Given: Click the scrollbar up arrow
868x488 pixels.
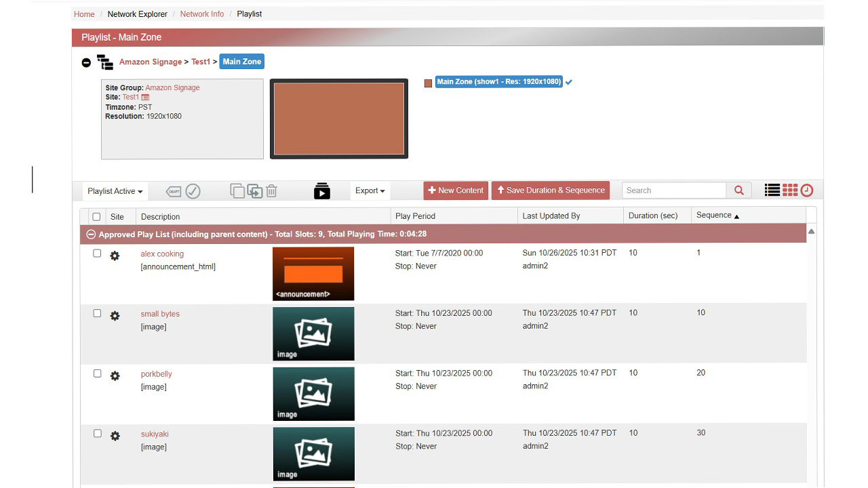Looking at the screenshot, I should [x=811, y=231].
